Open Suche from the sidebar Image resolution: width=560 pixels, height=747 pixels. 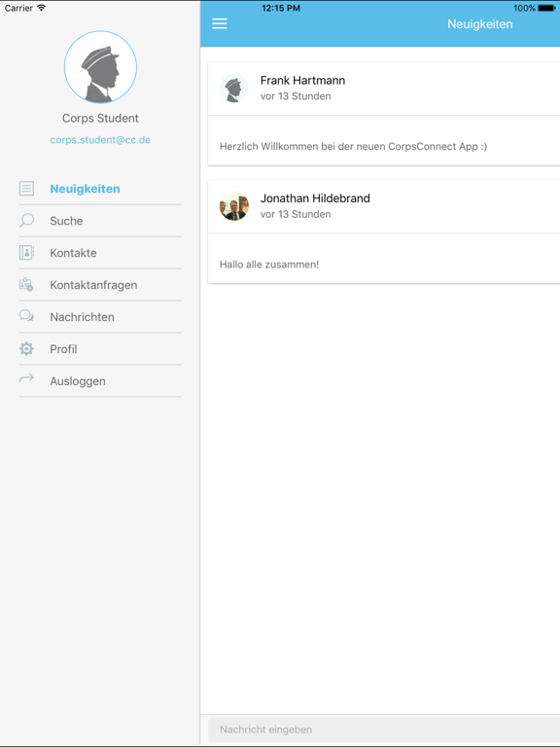(x=100, y=221)
